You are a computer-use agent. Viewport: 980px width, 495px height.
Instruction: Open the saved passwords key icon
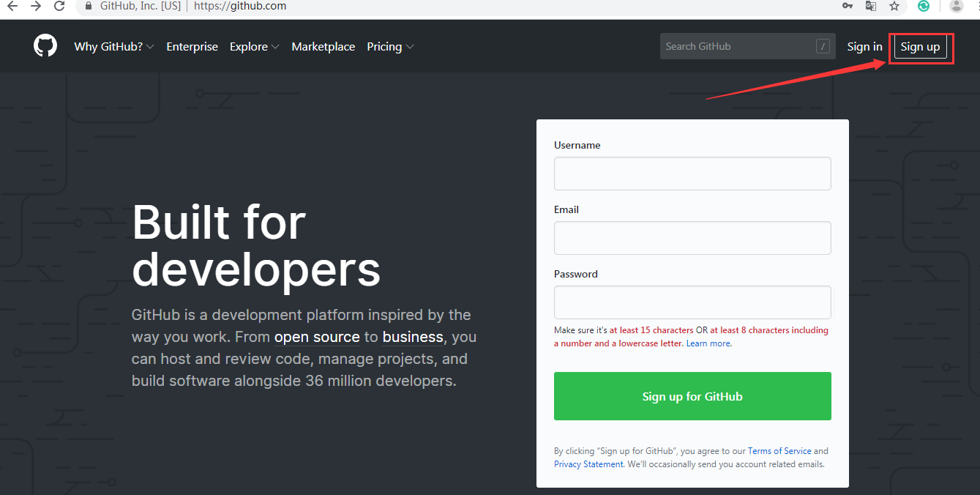coord(847,6)
